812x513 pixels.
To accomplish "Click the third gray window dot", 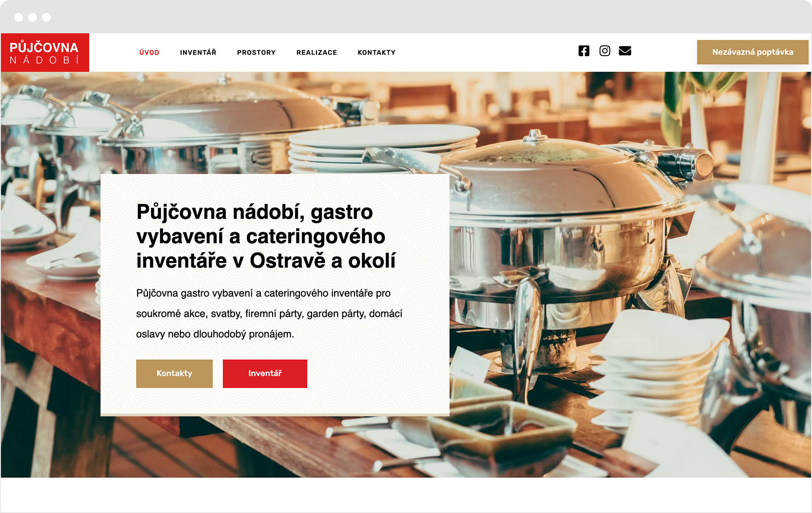I will coord(46,17).
